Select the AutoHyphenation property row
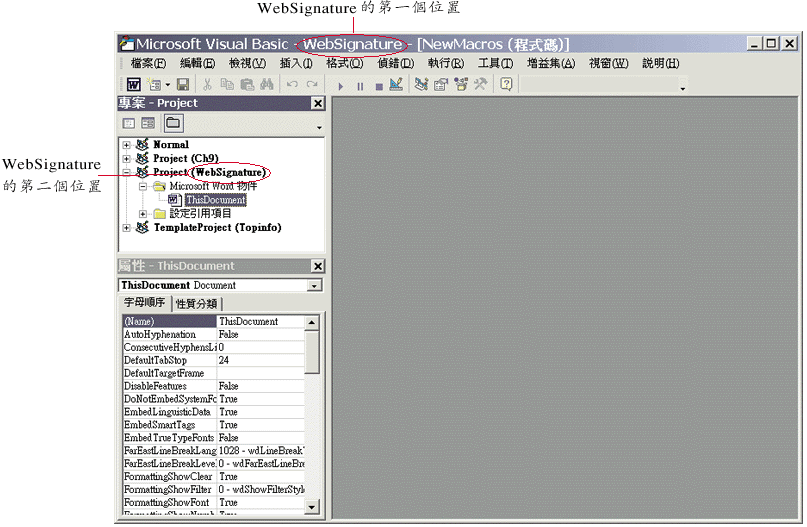Image resolution: width=807 pixels, height=527 pixels. [x=214, y=335]
